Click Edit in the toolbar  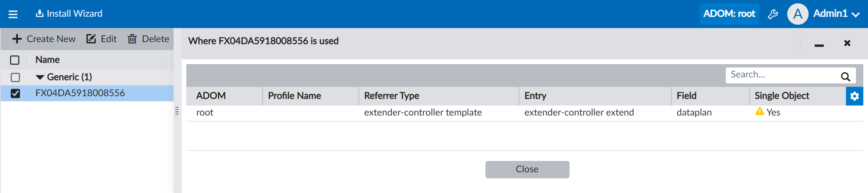[x=102, y=39]
